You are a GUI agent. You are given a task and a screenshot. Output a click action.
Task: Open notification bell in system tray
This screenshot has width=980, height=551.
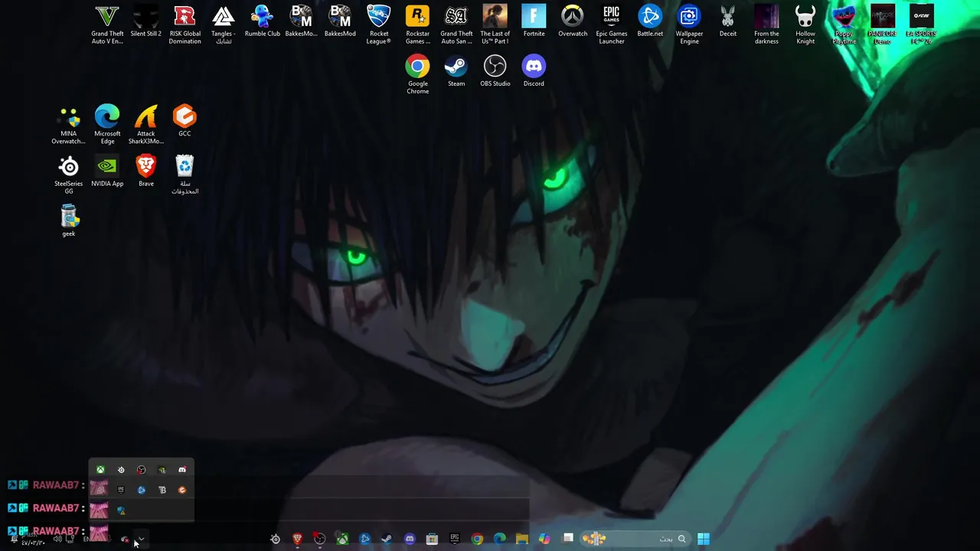(x=14, y=539)
